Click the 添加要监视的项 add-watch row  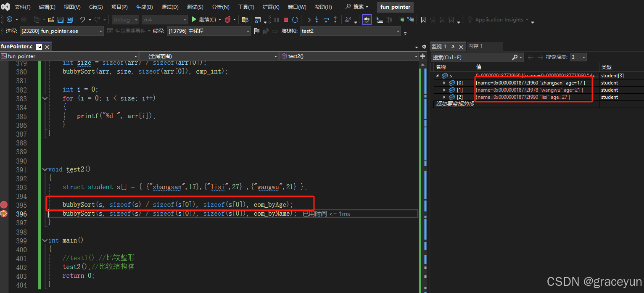(454, 104)
